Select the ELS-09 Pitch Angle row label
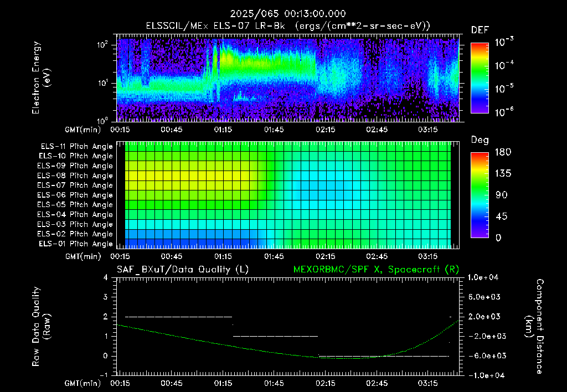 (75, 166)
